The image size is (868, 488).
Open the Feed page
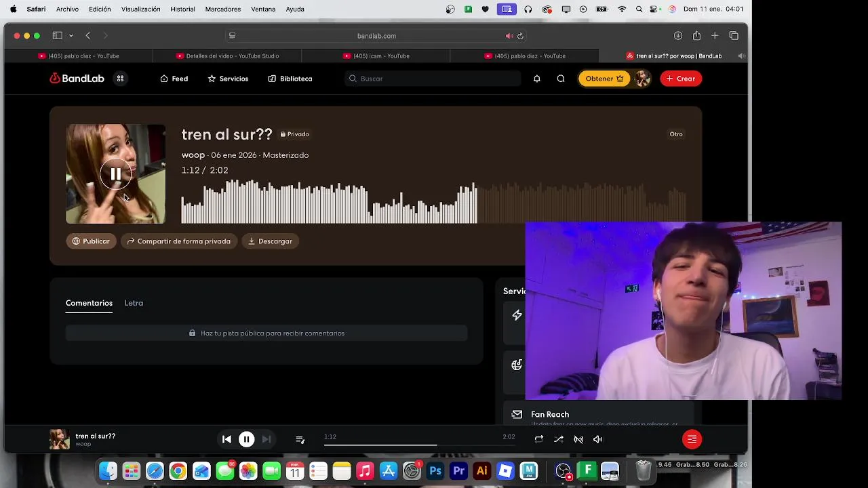[174, 79]
